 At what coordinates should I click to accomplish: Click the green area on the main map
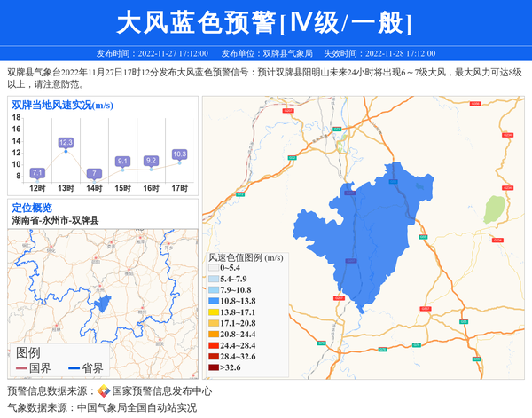(494, 209)
